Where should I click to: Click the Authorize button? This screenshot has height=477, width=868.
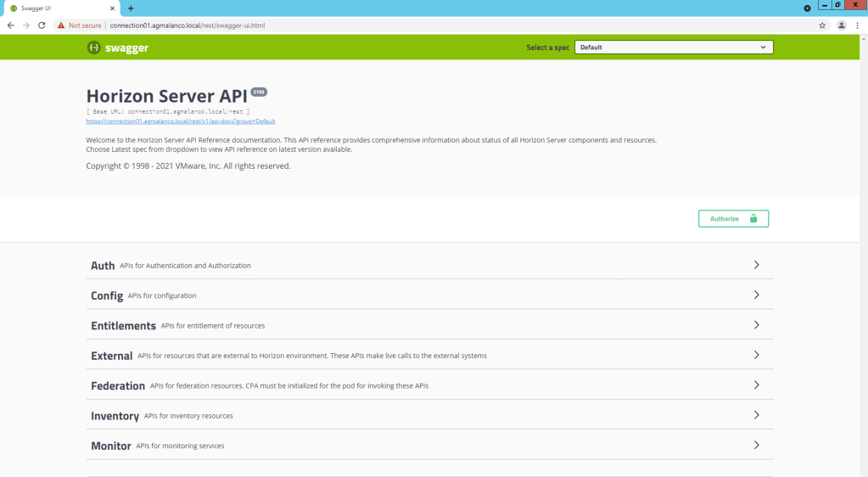click(x=733, y=219)
